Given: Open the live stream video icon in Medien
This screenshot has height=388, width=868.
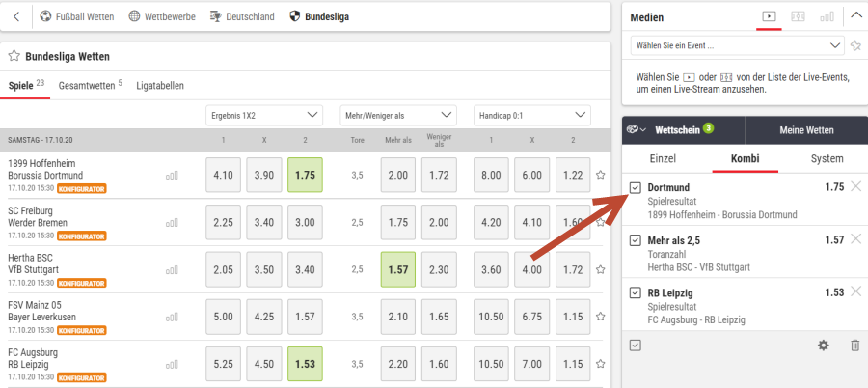Looking at the screenshot, I should [769, 16].
